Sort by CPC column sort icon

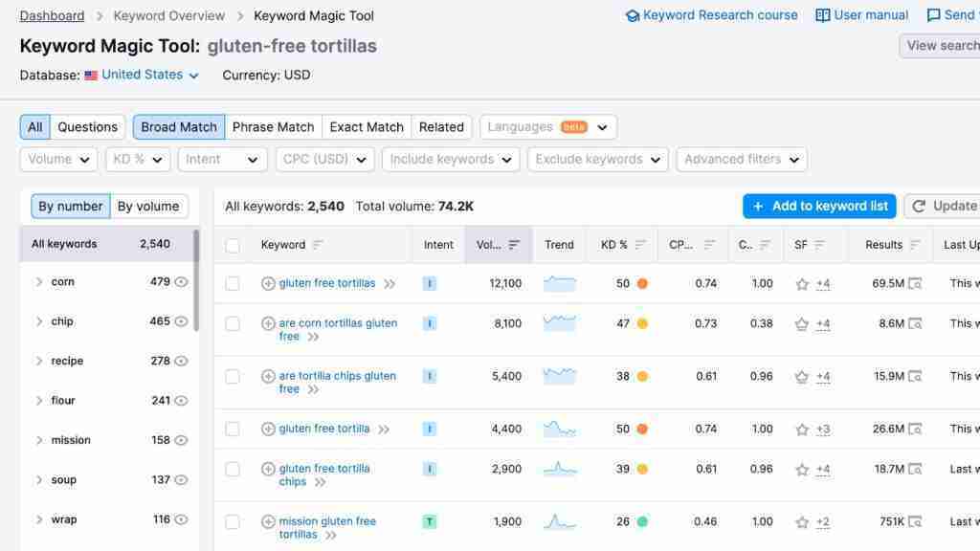[x=709, y=245]
